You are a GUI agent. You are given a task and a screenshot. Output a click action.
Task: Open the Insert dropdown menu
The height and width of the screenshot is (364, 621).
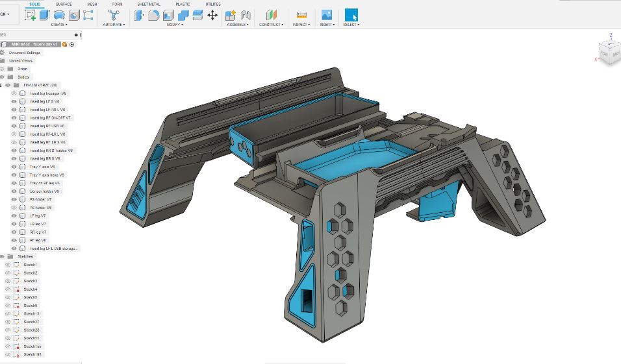[327, 25]
